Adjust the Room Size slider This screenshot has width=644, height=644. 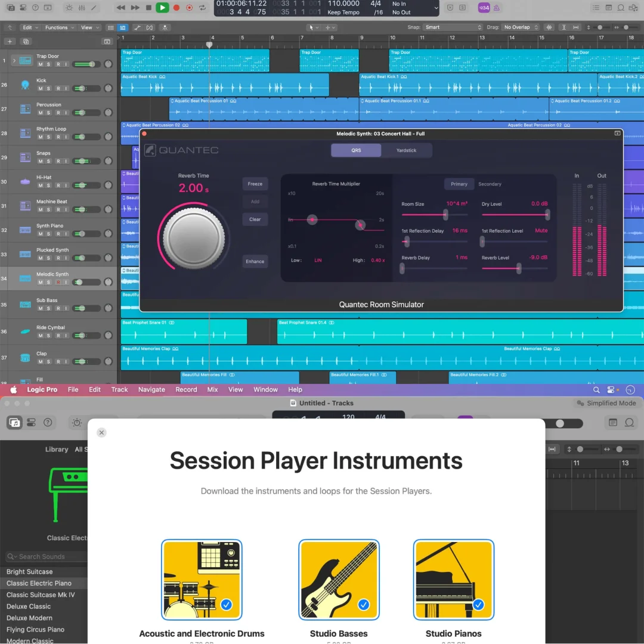[445, 215]
